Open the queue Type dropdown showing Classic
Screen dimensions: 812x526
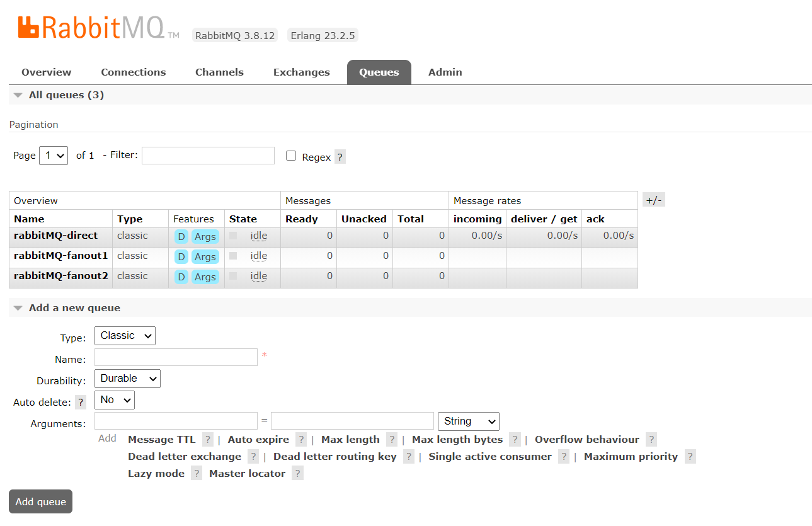pyautogui.click(x=125, y=336)
